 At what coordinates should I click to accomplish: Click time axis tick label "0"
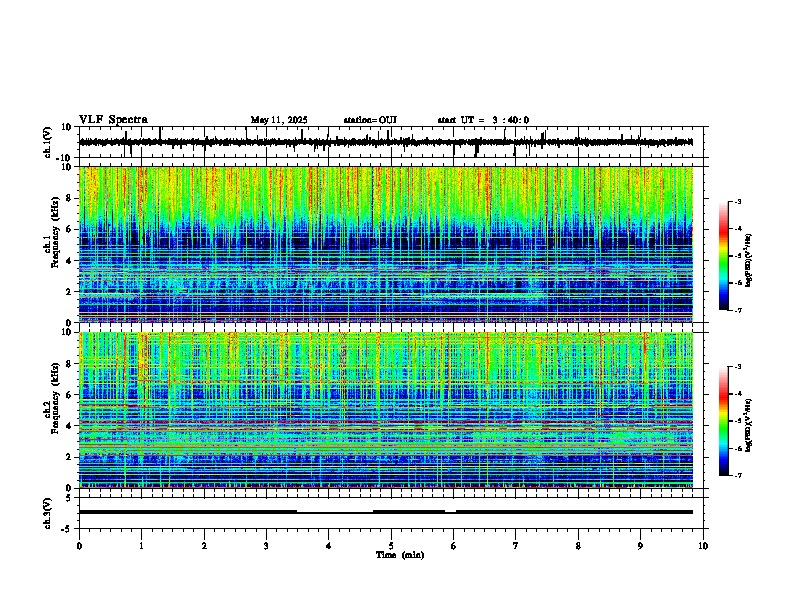pos(79,546)
